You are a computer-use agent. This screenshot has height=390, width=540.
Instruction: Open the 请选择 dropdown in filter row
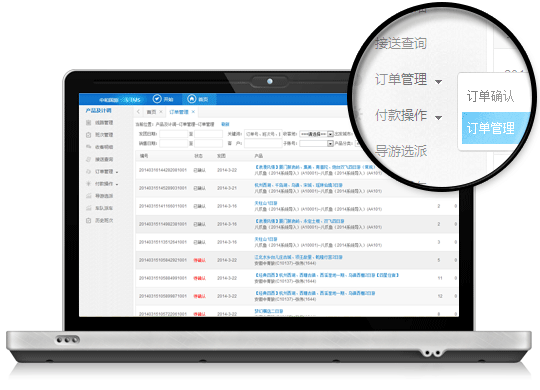pyautogui.click(x=316, y=134)
